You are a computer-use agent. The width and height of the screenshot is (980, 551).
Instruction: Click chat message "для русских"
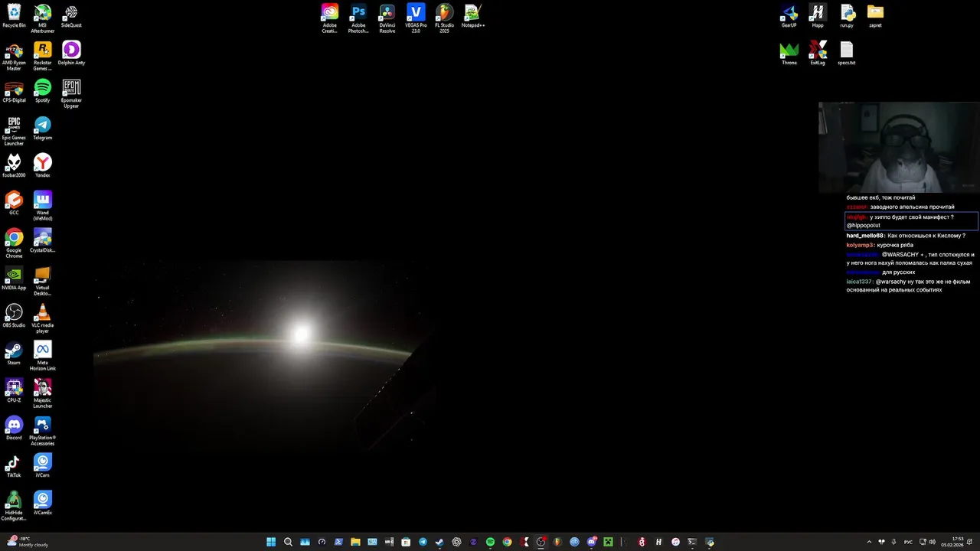[899, 272]
